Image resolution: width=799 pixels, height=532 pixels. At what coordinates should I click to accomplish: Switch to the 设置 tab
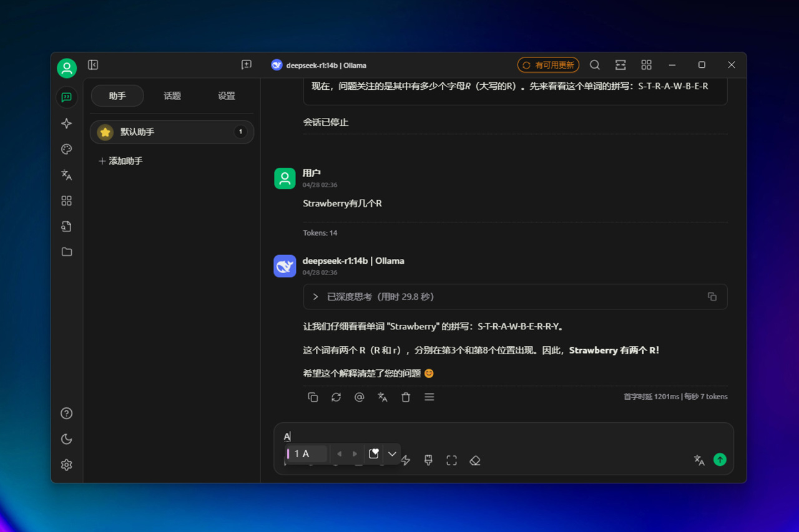point(227,95)
